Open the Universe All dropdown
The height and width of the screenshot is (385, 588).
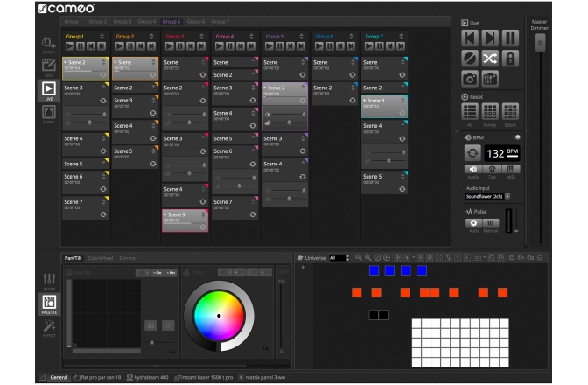(x=339, y=258)
